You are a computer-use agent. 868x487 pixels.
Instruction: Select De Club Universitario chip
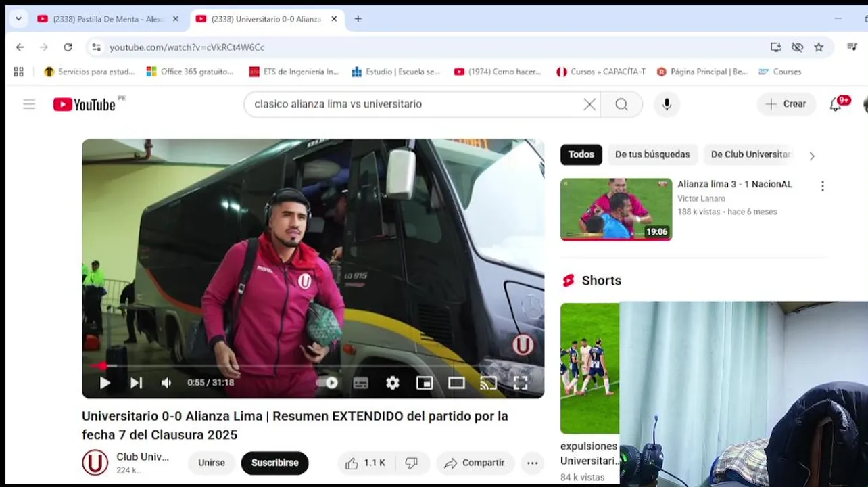[x=750, y=154]
